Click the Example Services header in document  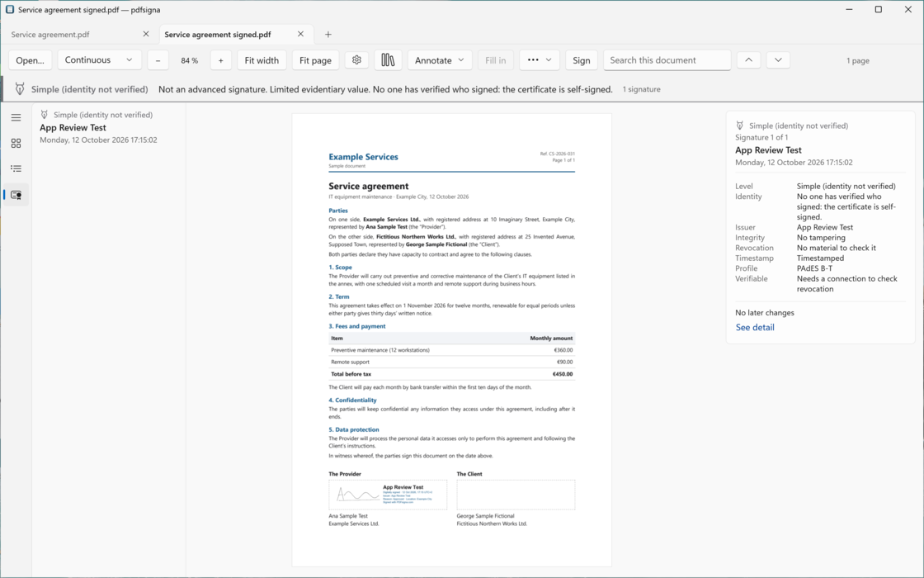363,157
